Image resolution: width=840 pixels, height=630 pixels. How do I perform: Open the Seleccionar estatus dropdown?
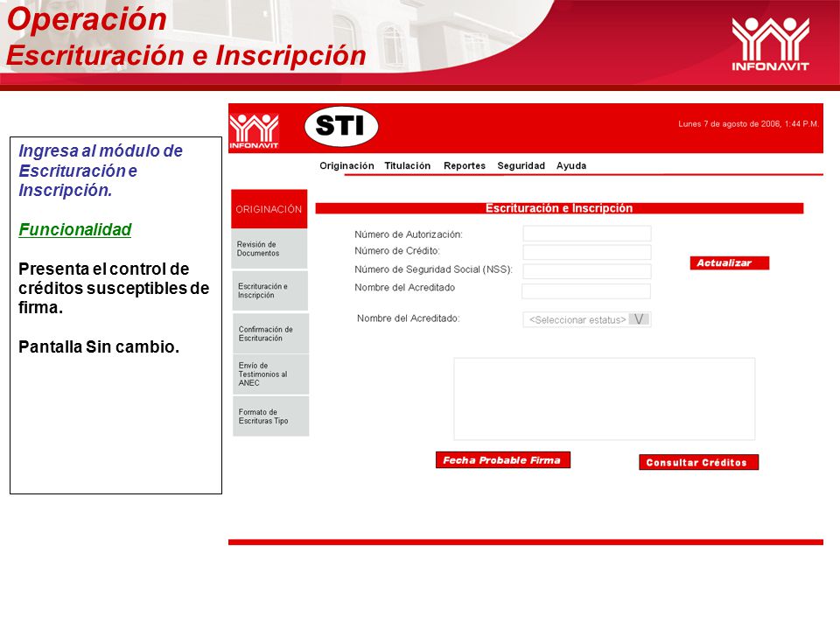[587, 319]
